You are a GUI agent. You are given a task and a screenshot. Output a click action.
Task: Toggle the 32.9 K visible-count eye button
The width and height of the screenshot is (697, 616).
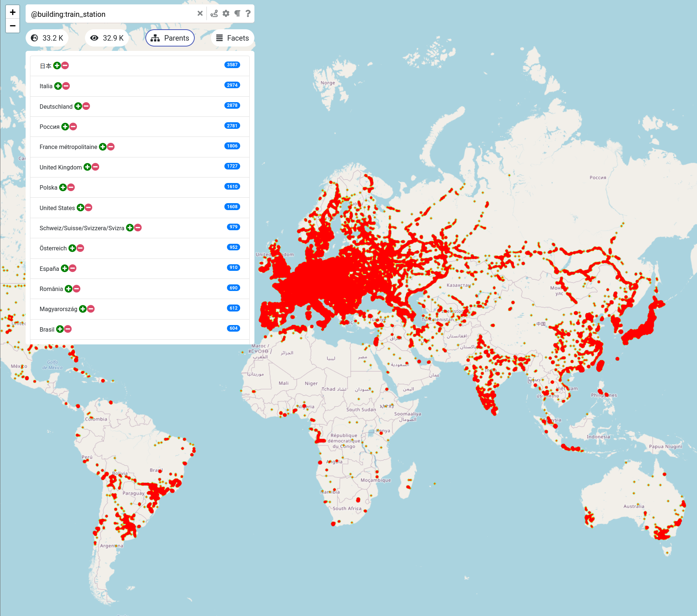coord(107,38)
